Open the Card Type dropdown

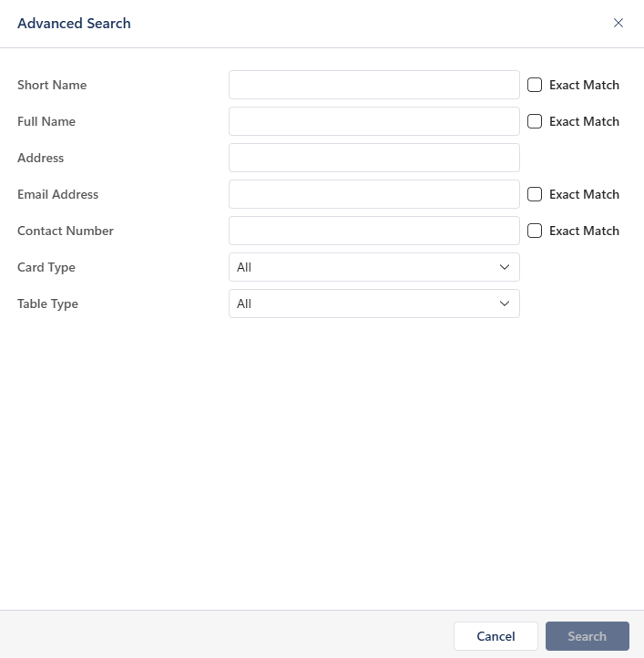tap(373, 267)
